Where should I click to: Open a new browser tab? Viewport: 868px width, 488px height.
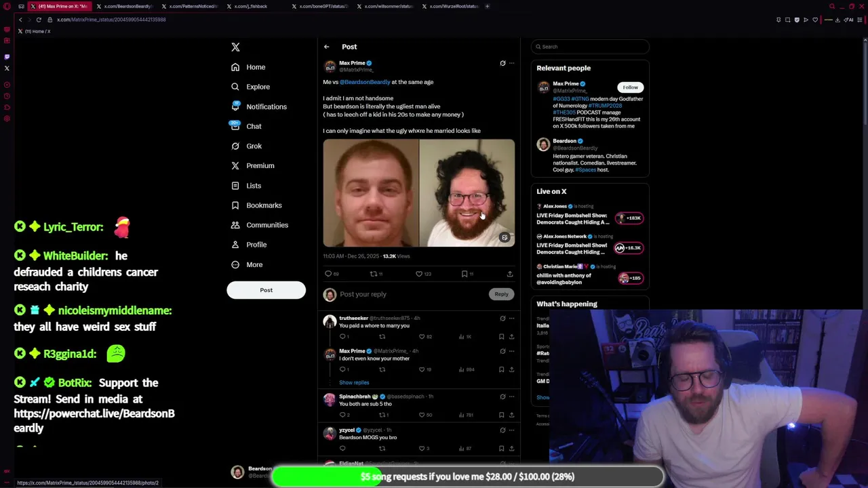pyautogui.click(x=487, y=6)
